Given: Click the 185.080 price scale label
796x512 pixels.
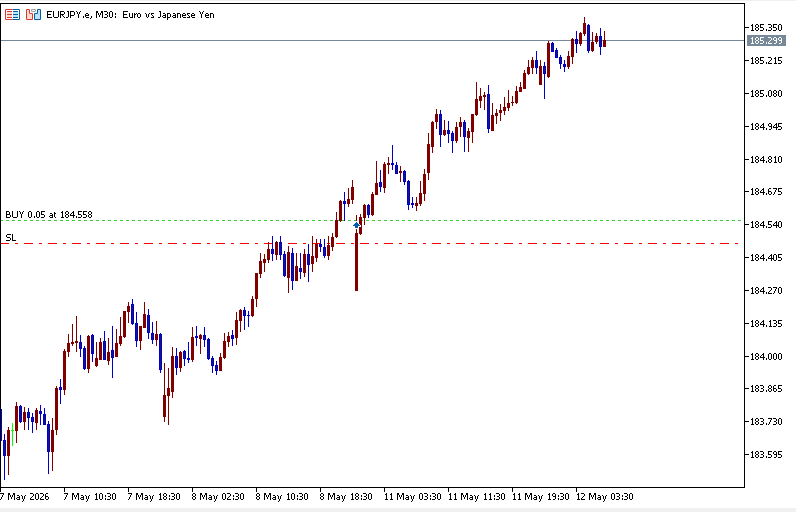Looking at the screenshot, I should tap(766, 93).
